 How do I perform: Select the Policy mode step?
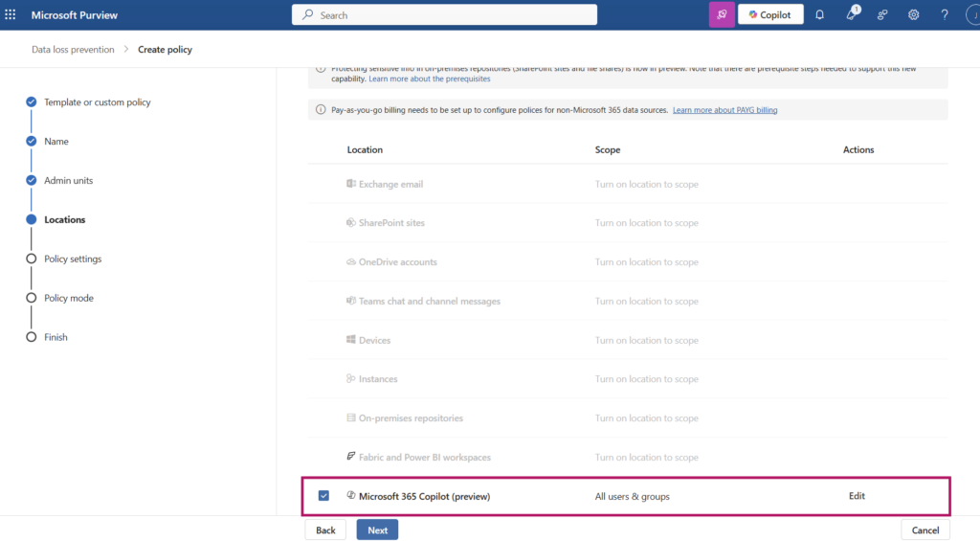pyautogui.click(x=69, y=298)
